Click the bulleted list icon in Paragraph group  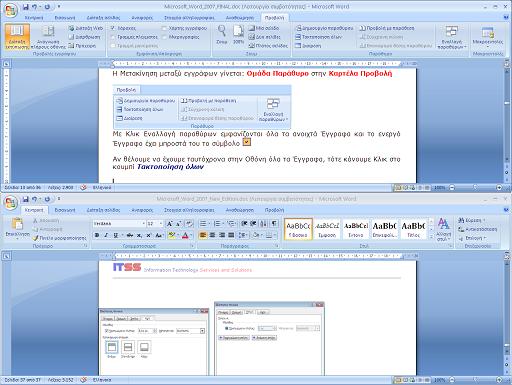203,223
